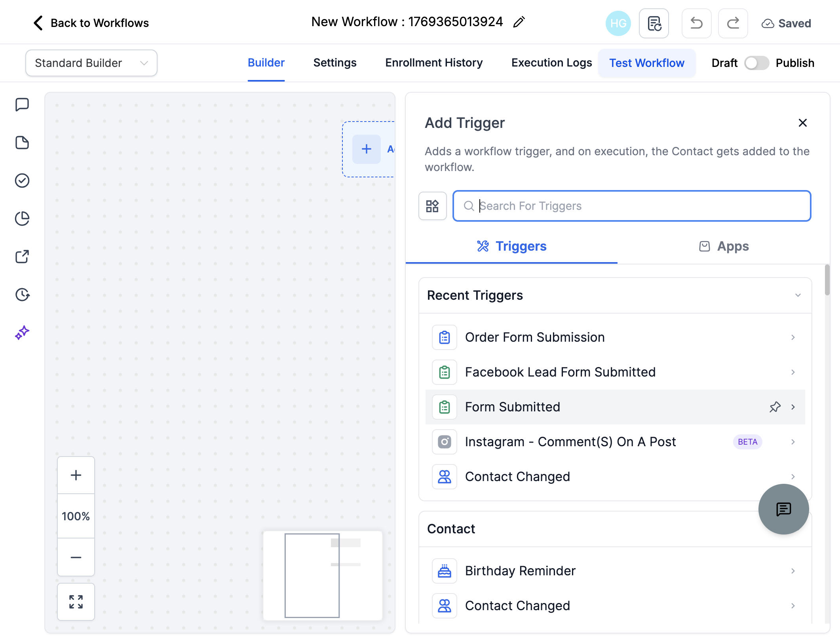
Task: Click the trigger list scrollbar
Action: pos(827,280)
